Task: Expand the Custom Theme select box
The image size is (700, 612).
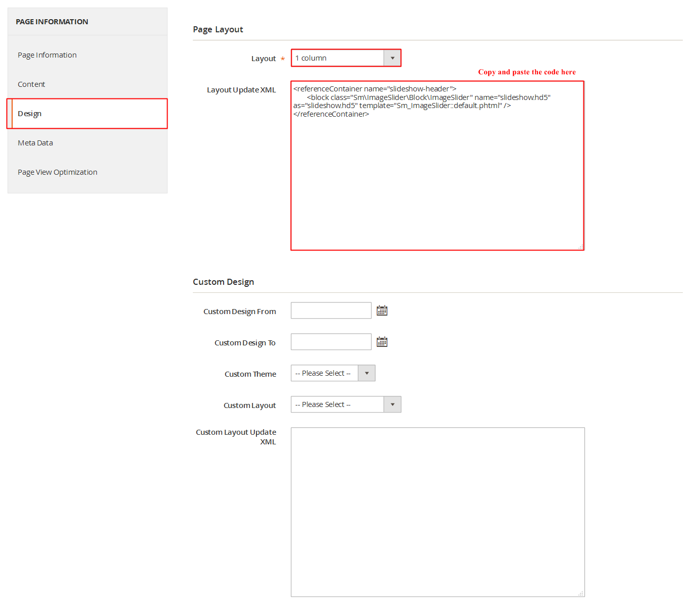Action: coord(333,373)
